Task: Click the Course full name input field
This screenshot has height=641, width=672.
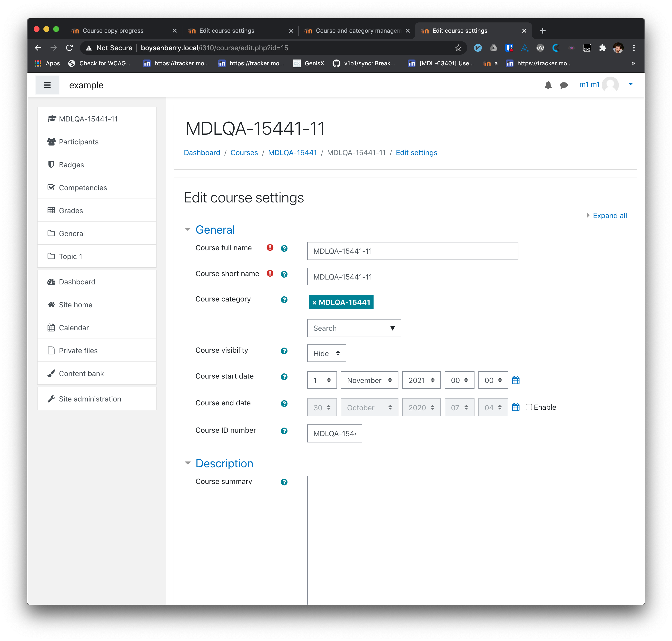Action: click(412, 251)
